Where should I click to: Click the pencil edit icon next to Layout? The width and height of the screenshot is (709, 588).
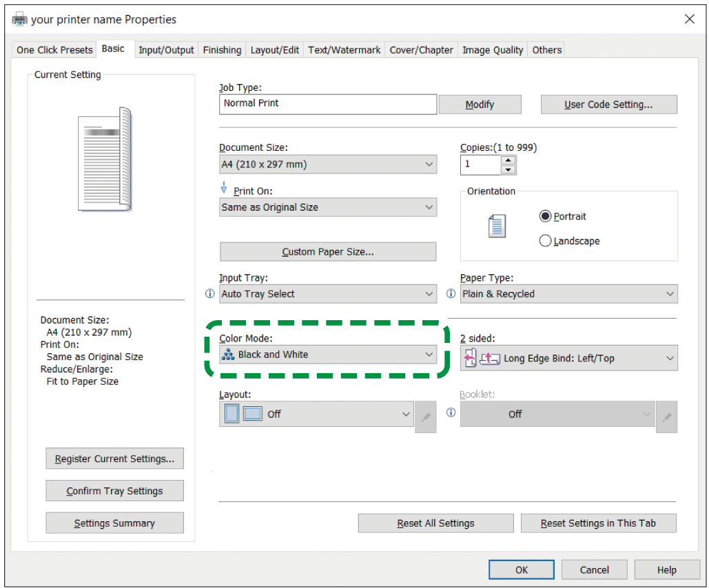point(426,417)
